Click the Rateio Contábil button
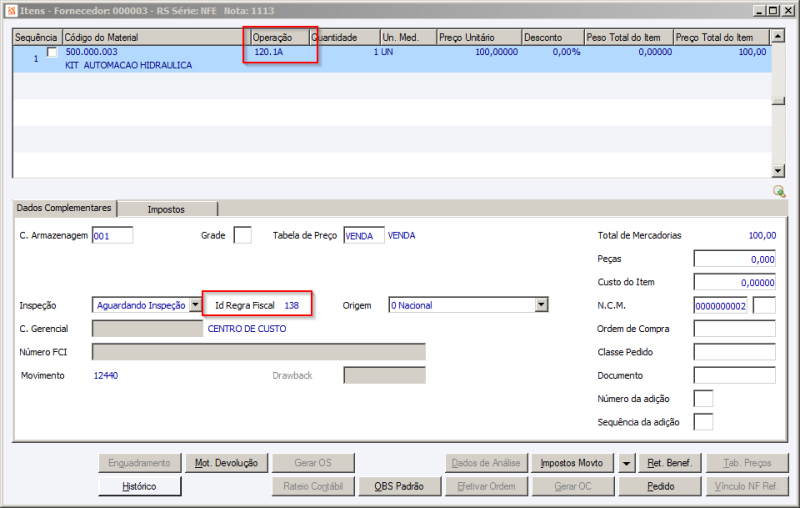The height and width of the screenshot is (508, 800). click(x=313, y=486)
